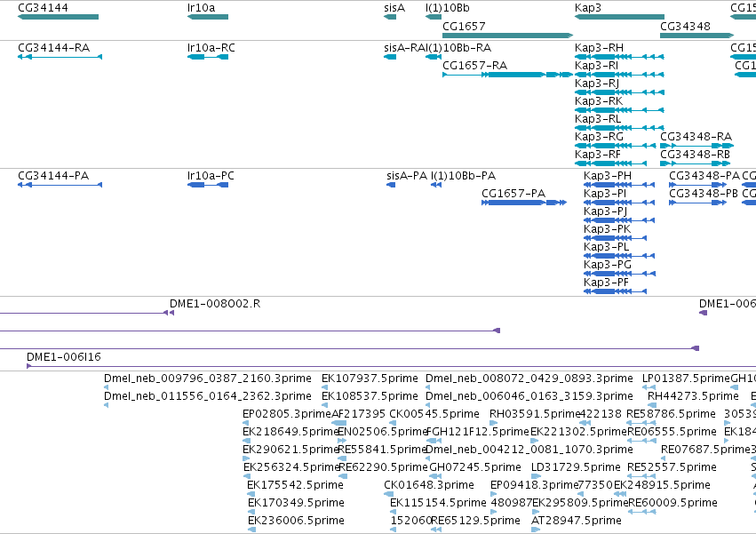Click protein label sisA-PA

coord(407,176)
